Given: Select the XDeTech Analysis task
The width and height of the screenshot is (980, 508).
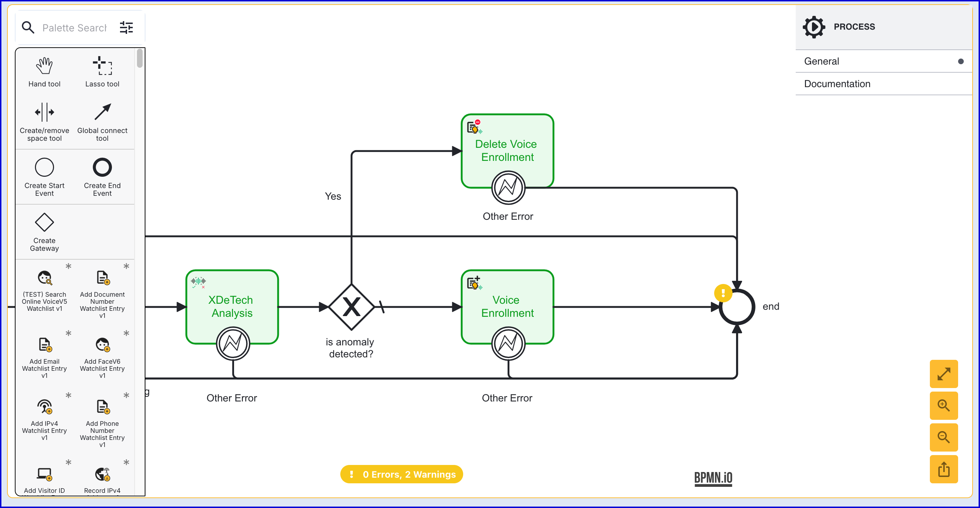Looking at the screenshot, I should click(232, 307).
